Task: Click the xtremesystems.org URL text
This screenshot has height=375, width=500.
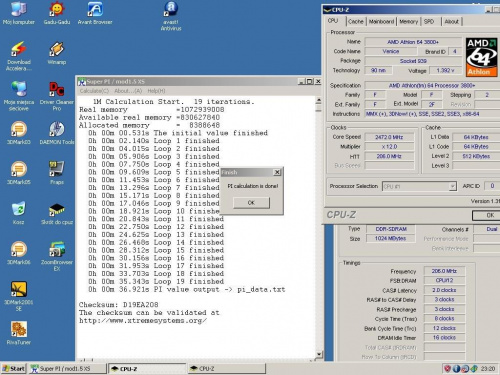Action: click(143, 321)
